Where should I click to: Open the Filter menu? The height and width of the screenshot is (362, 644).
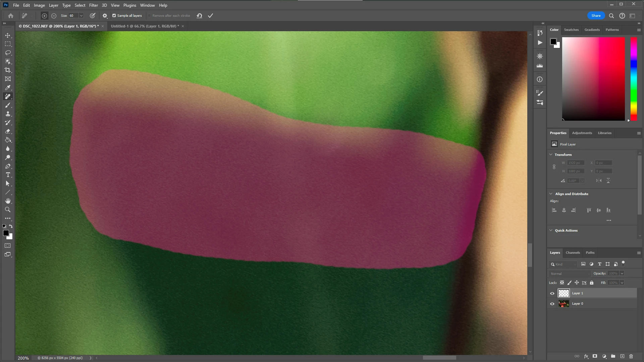tap(93, 5)
